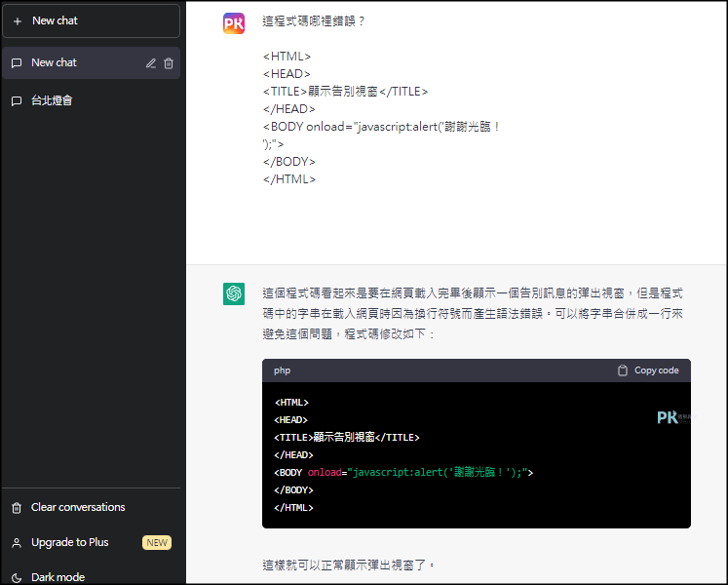Copy code from the php code block
The width and height of the screenshot is (728, 585).
coord(648,370)
